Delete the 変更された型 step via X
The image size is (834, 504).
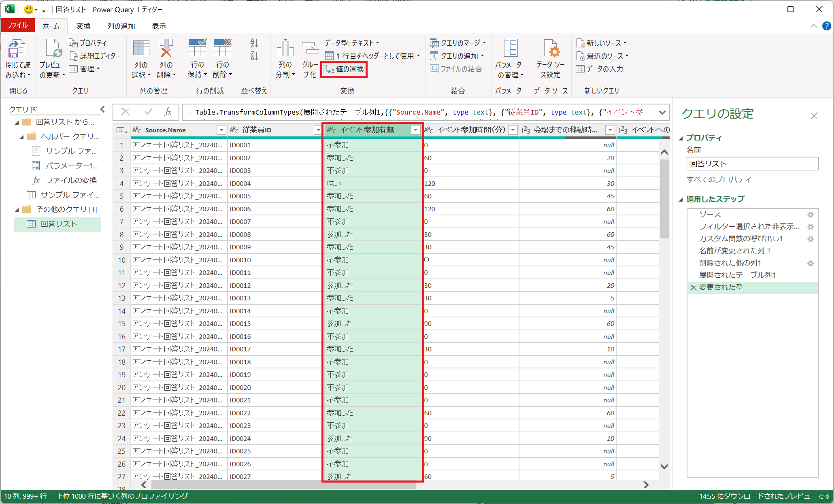[694, 287]
